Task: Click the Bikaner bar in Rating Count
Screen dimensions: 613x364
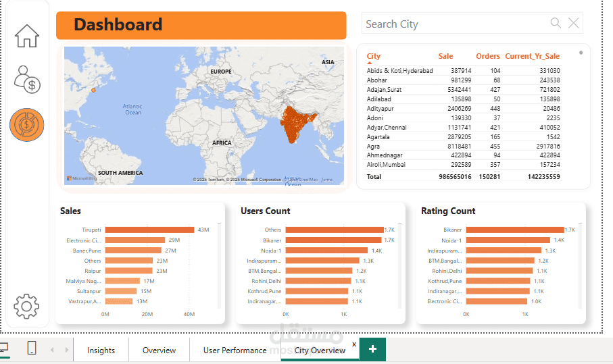Action: [515, 230]
